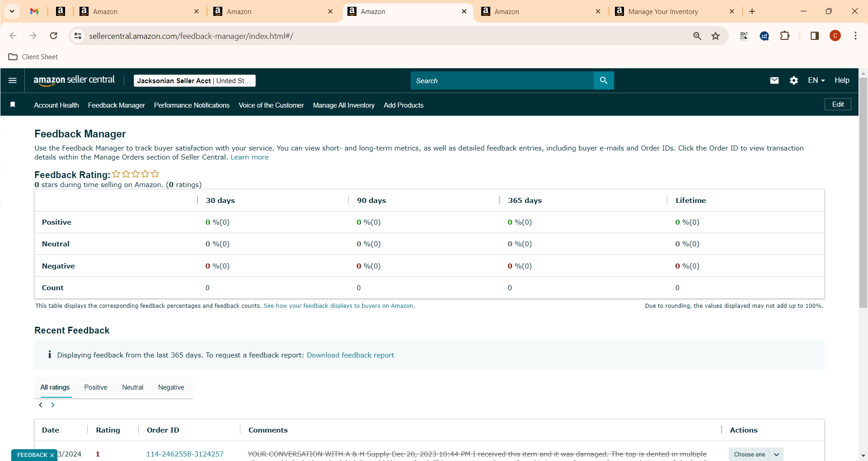The width and height of the screenshot is (868, 461).
Task: Click the Learn more link
Action: pos(250,157)
